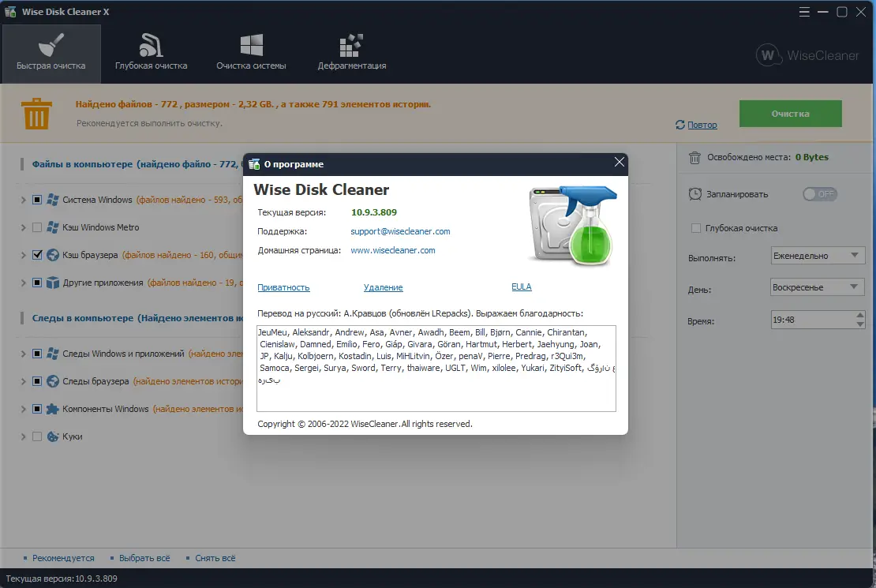This screenshot has width=876, height=588.
Task: Expand Кэш браузера row
Action: tap(23, 256)
